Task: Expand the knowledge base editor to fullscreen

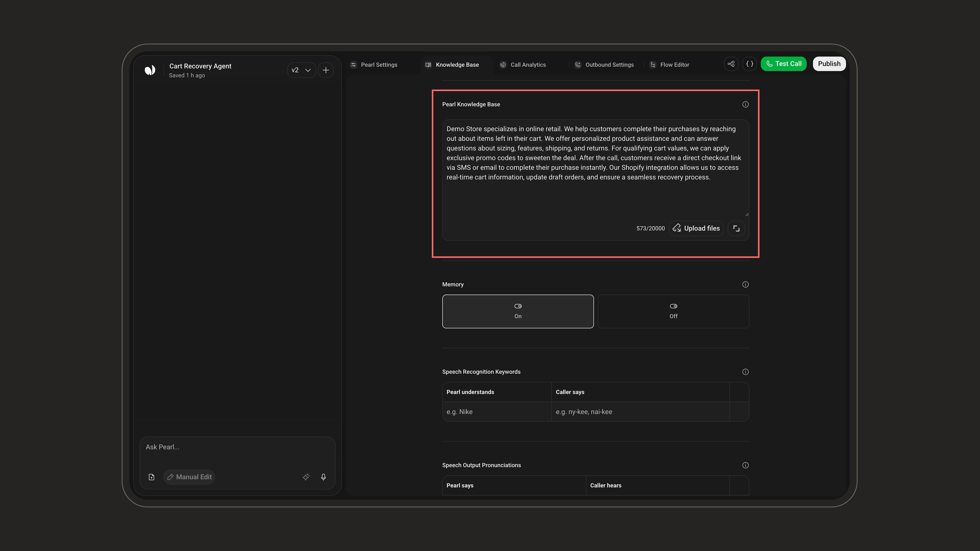Action: pyautogui.click(x=736, y=229)
